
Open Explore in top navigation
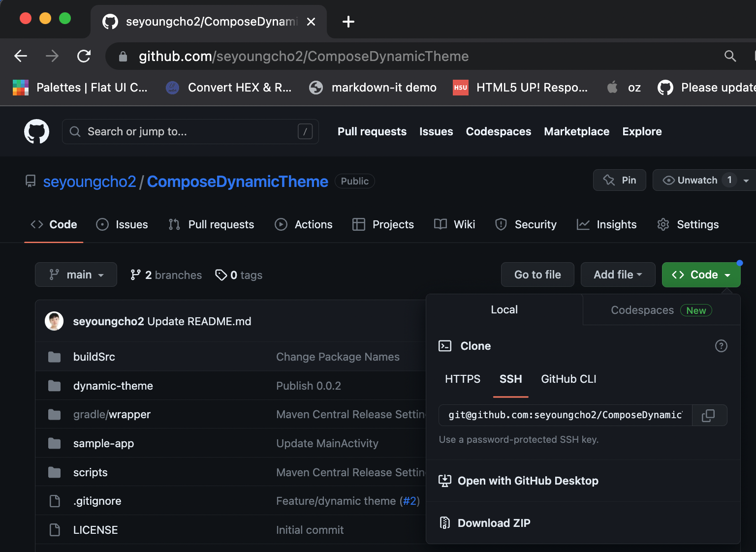[x=642, y=131]
